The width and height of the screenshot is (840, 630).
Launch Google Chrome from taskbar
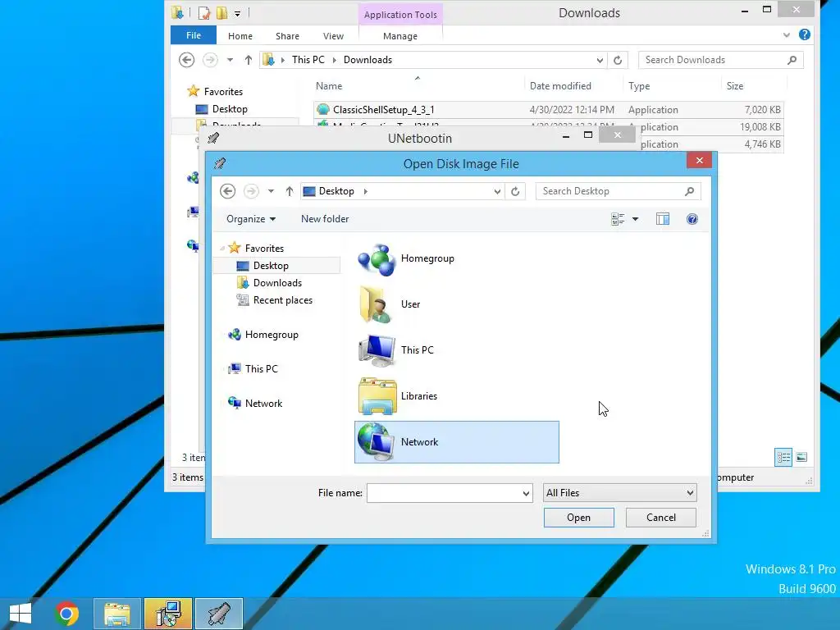(66, 614)
